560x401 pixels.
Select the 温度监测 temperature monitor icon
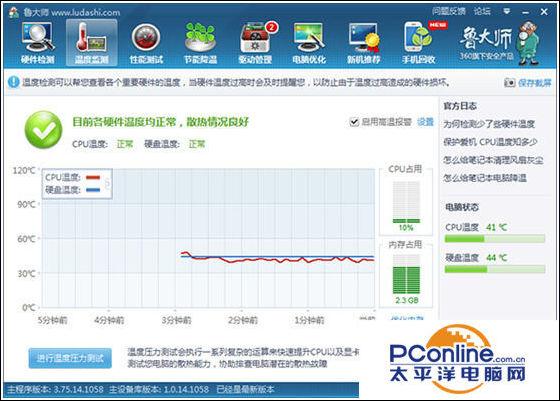(91, 43)
